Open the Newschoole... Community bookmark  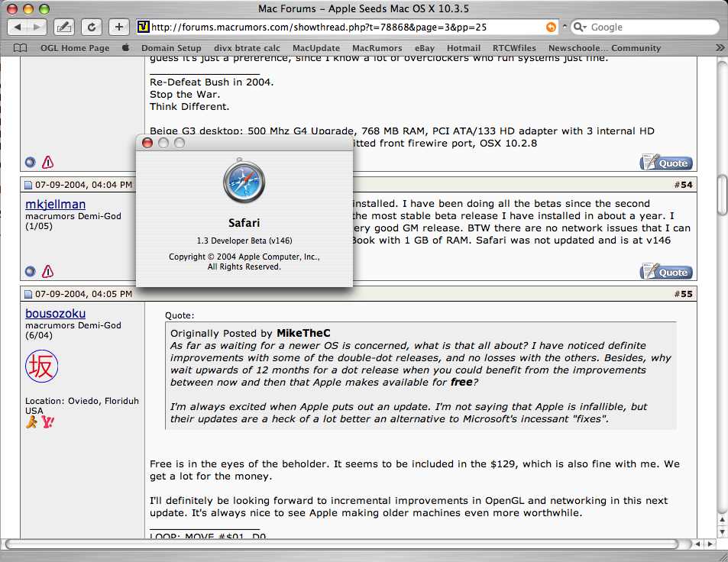(604, 48)
